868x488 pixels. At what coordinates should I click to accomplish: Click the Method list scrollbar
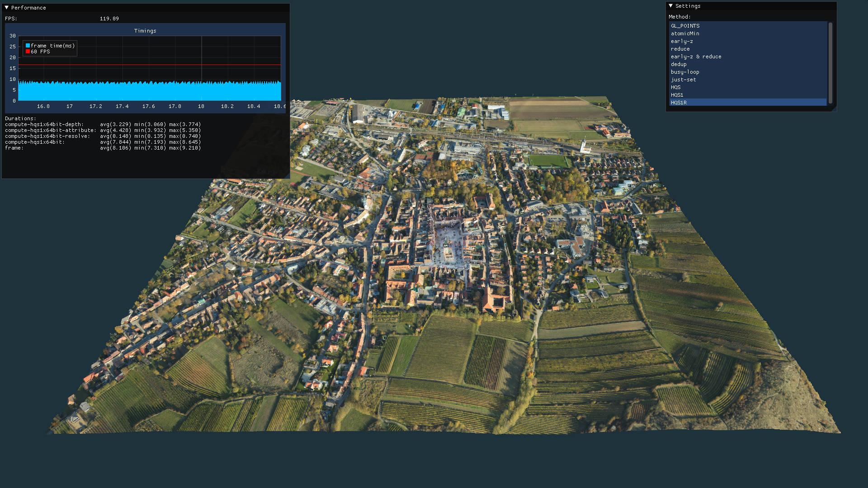click(830, 63)
